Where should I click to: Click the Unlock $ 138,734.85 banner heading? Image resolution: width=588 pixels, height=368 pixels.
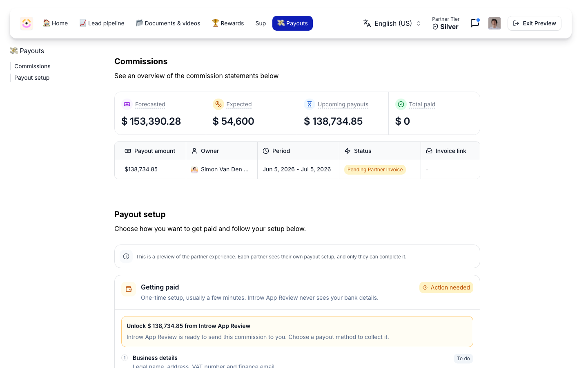pyautogui.click(x=188, y=326)
